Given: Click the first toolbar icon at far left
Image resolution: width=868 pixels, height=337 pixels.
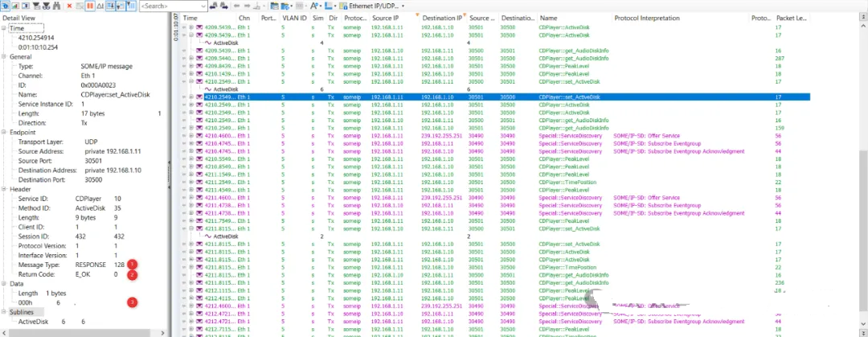Looking at the screenshot, I should (5, 6).
